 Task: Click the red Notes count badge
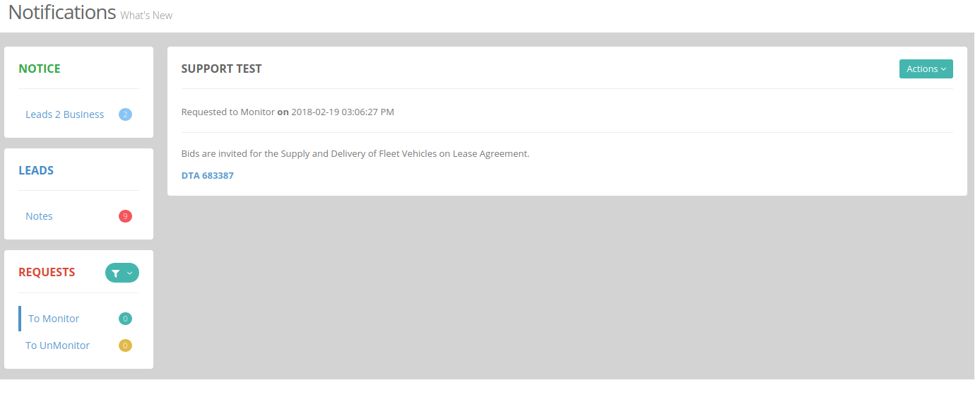pos(125,216)
